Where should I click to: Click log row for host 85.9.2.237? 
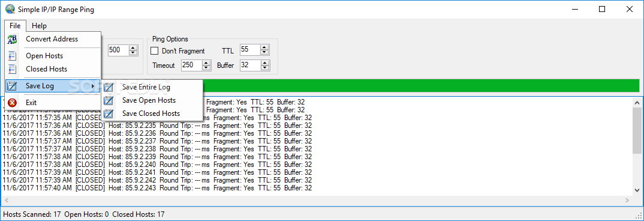point(157,141)
